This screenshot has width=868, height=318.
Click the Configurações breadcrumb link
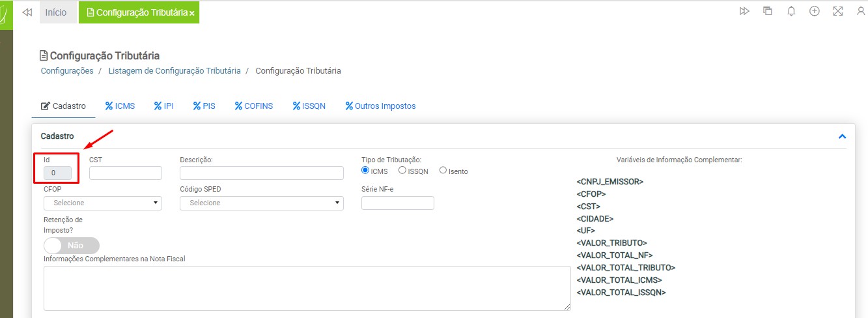tap(67, 70)
